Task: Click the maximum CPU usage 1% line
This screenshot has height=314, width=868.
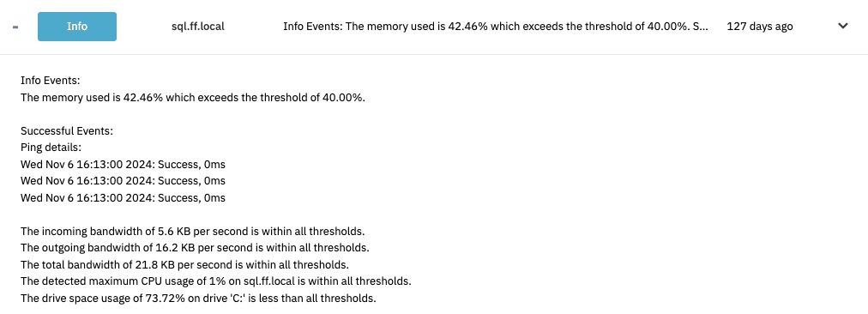Action: click(216, 281)
